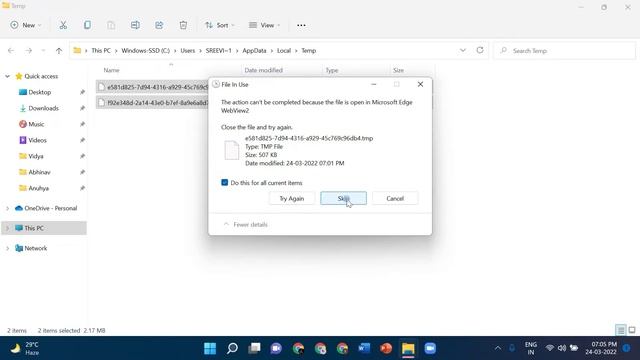Open Music in Quick access
Image resolution: width=640 pixels, height=360 pixels.
pos(36,124)
